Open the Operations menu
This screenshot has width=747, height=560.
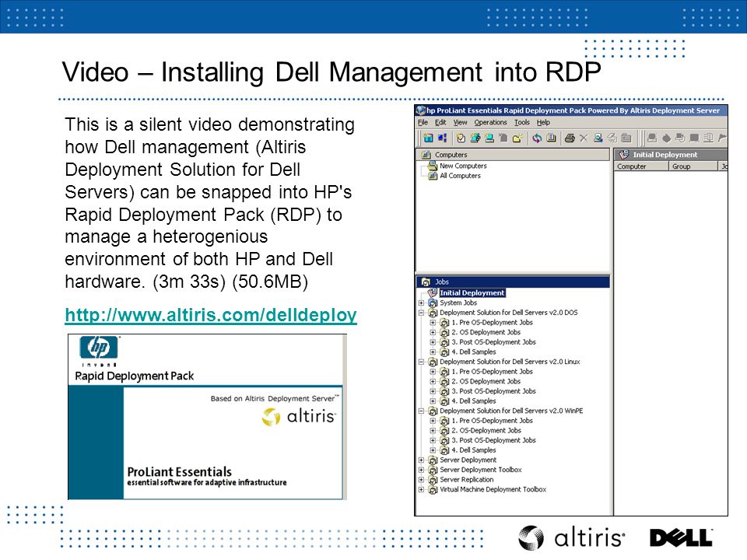490,122
